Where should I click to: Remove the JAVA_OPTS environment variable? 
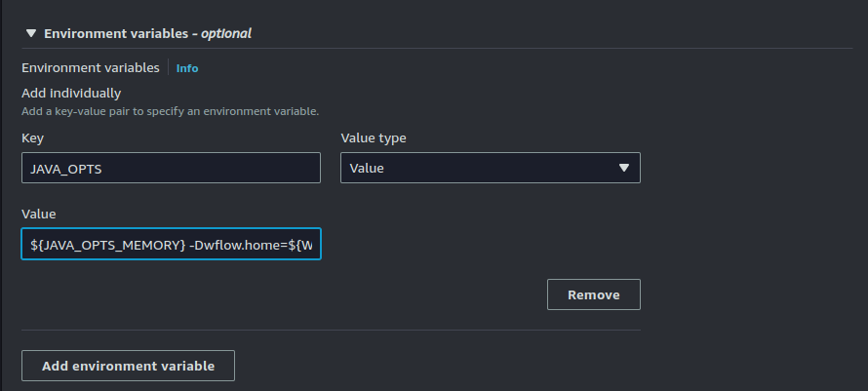tap(593, 294)
